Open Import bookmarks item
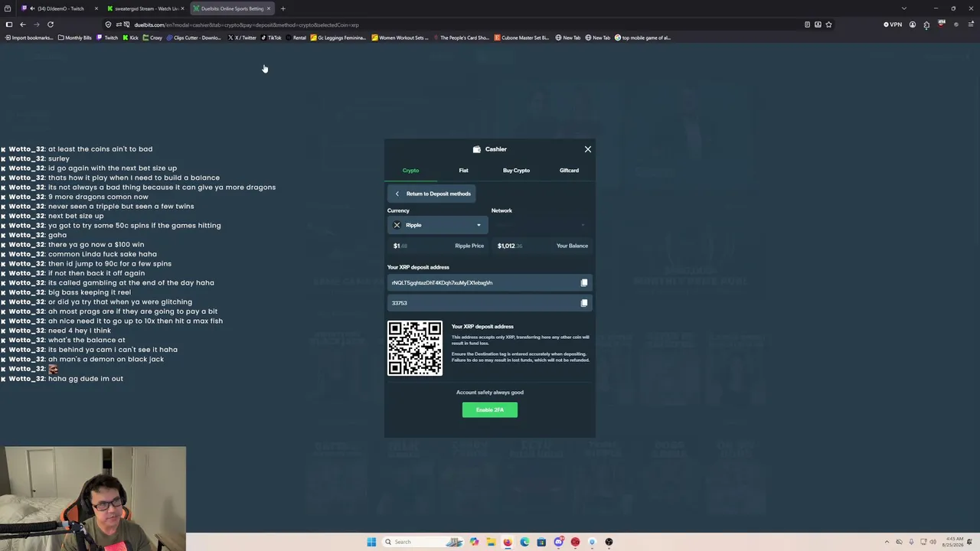 click(29, 37)
